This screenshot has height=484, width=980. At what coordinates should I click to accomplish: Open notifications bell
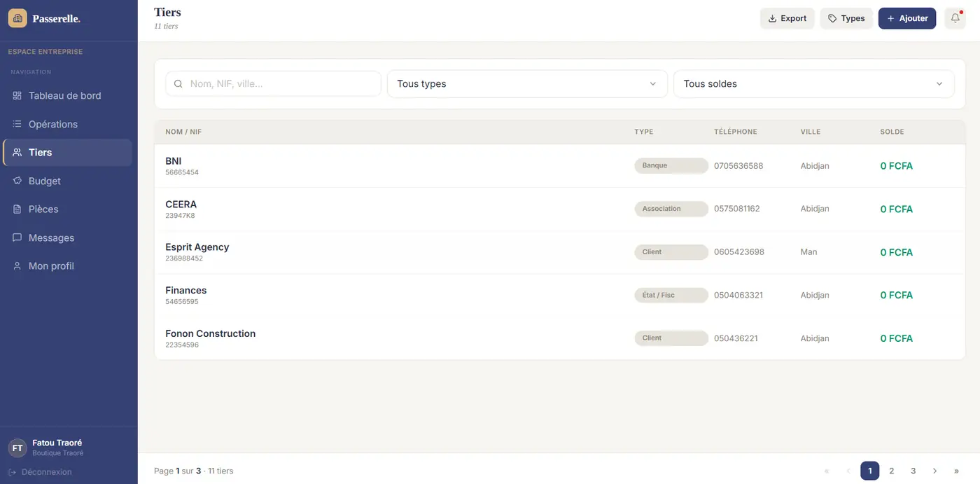pos(955,18)
